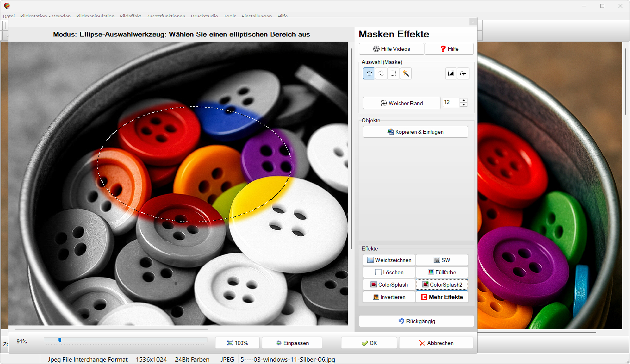Viewport: 630px width, 364px height.
Task: Open the Druckstudio menu
Action: [x=204, y=16]
